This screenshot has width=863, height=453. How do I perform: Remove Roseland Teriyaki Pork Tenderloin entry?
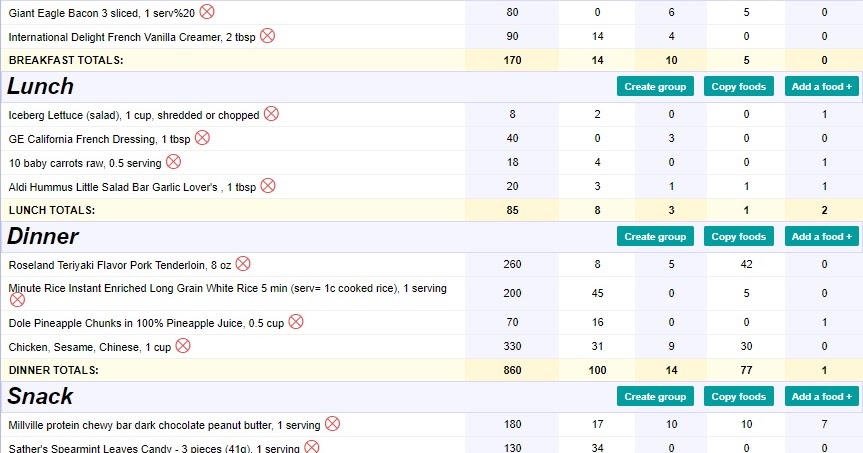click(x=243, y=264)
